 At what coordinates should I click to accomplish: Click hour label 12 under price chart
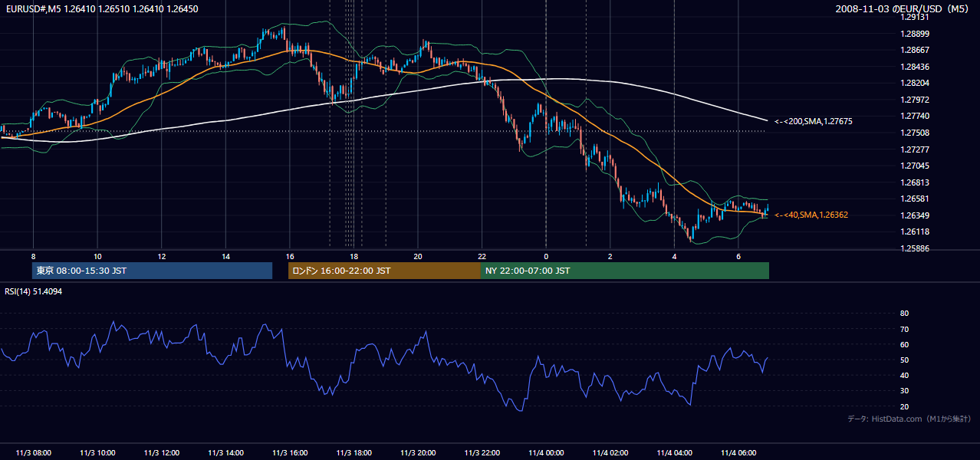point(162,255)
